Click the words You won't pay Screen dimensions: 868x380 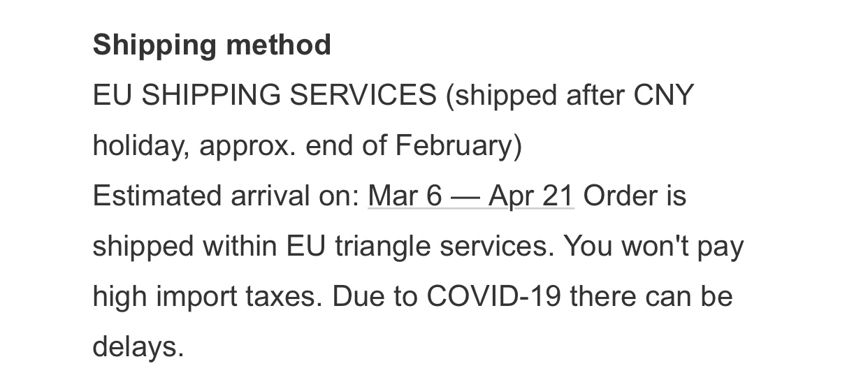pyautogui.click(x=653, y=247)
